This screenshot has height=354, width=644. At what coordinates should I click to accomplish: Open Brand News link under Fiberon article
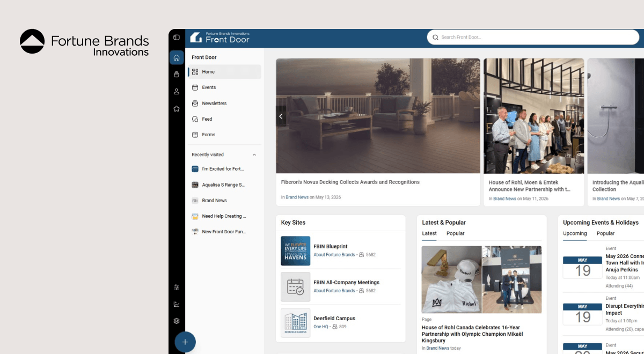point(297,197)
